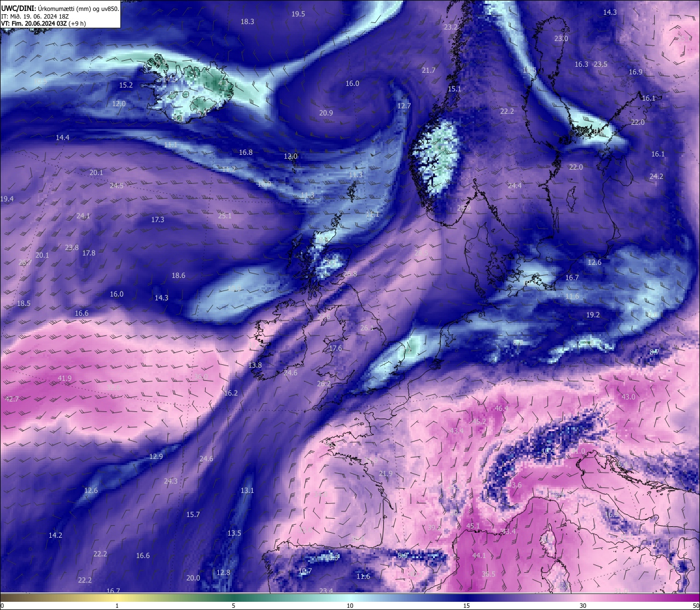Screen dimensions: 700x610
Task: Select the 20.0 value label
Action: (x=193, y=578)
